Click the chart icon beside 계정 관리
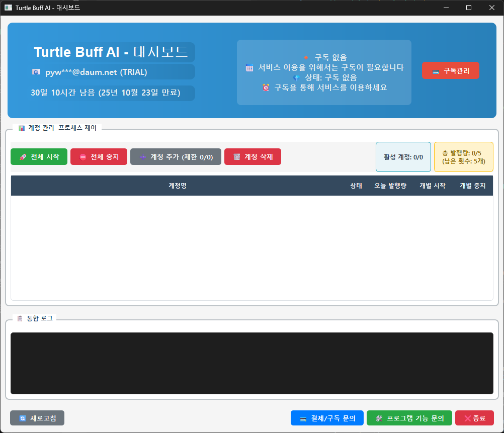Image resolution: width=504 pixels, height=433 pixels. [x=22, y=128]
